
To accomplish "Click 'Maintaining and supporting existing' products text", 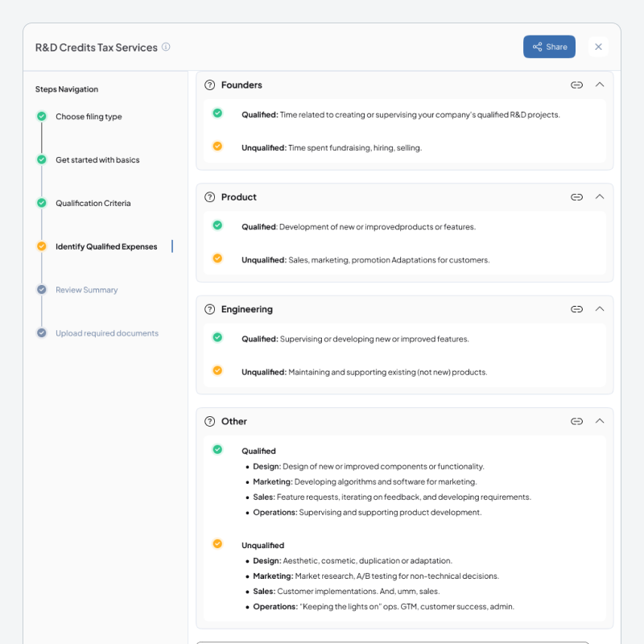I will (x=388, y=372).
